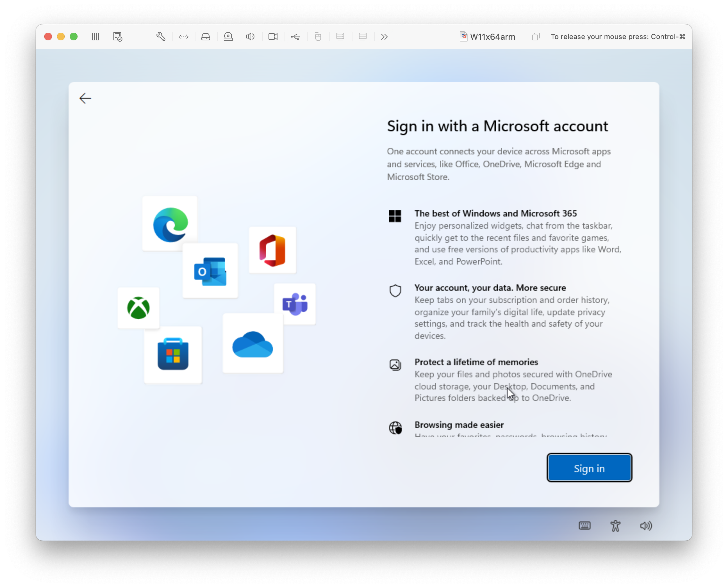Open the CD-ROM drive toolbar icon
Viewport: 728px width, 588px height.
click(228, 37)
